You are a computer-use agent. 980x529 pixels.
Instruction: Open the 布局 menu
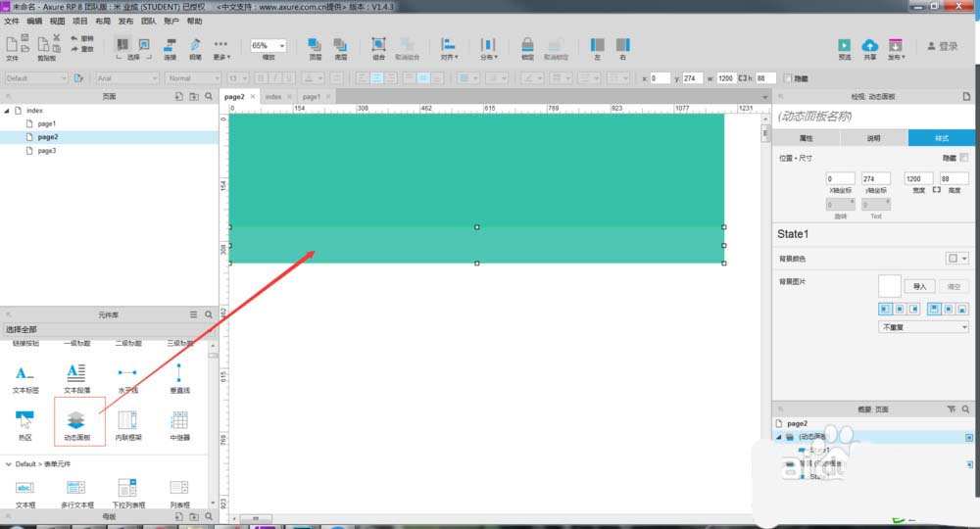click(x=103, y=22)
